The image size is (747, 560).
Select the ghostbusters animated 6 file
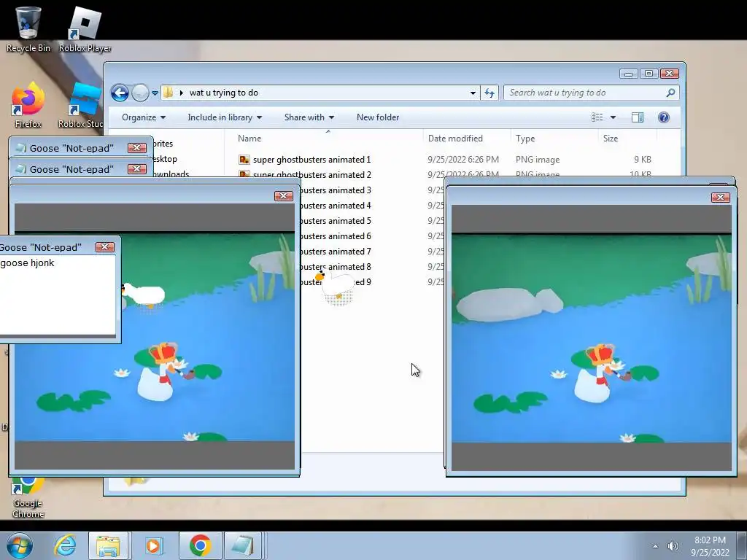[x=336, y=236]
